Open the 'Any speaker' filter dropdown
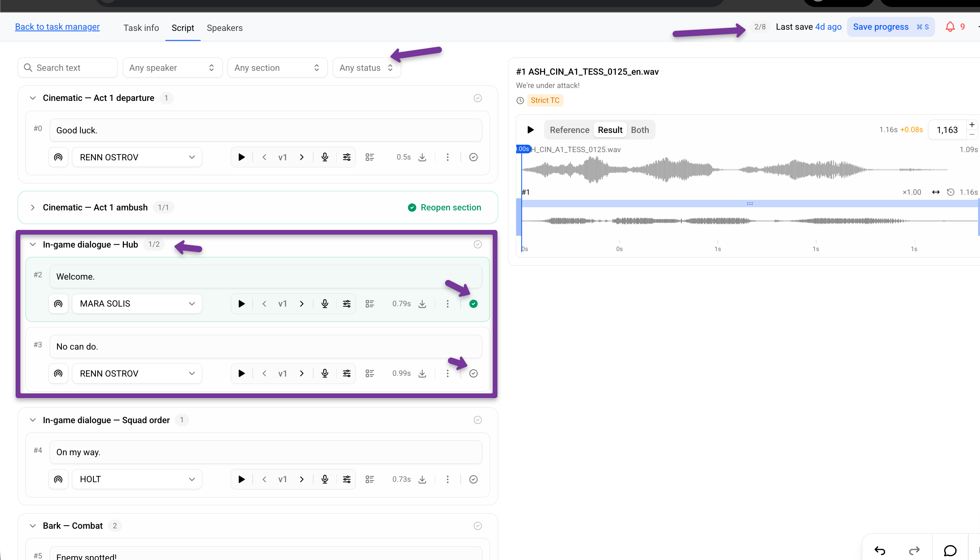The image size is (980, 560). point(172,68)
